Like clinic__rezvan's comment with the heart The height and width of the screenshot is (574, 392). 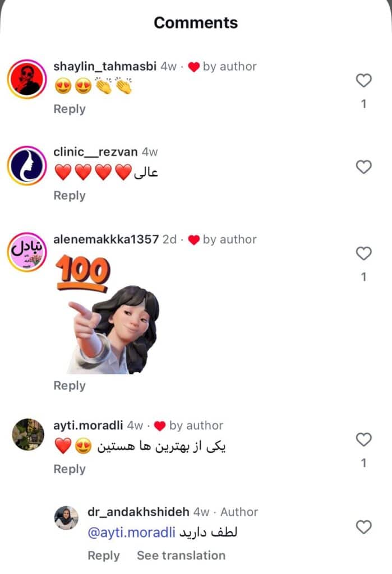tap(363, 167)
